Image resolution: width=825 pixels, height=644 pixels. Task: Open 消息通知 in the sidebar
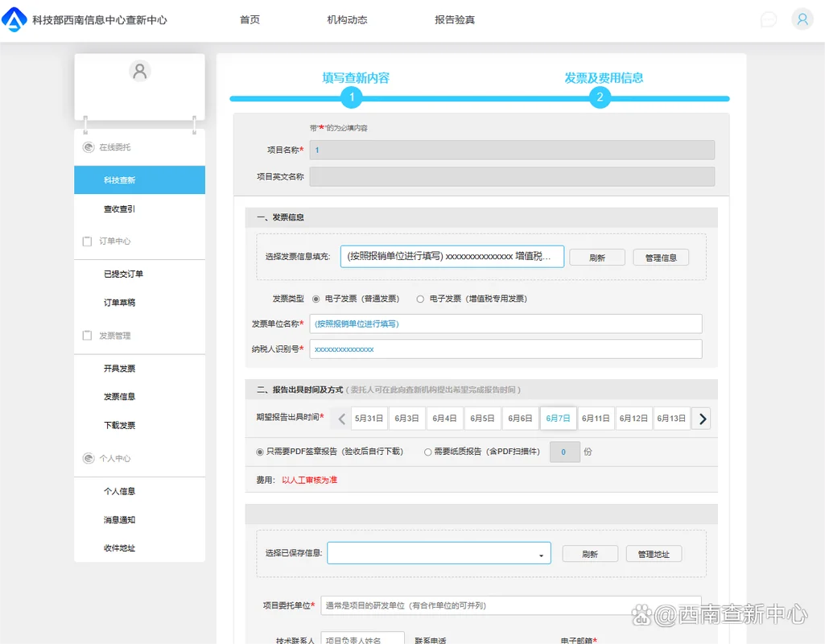[119, 520]
